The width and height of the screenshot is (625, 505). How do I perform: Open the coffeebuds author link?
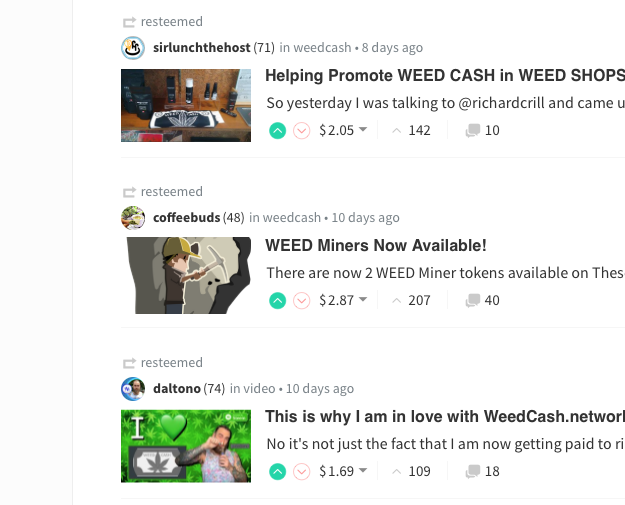point(187,218)
